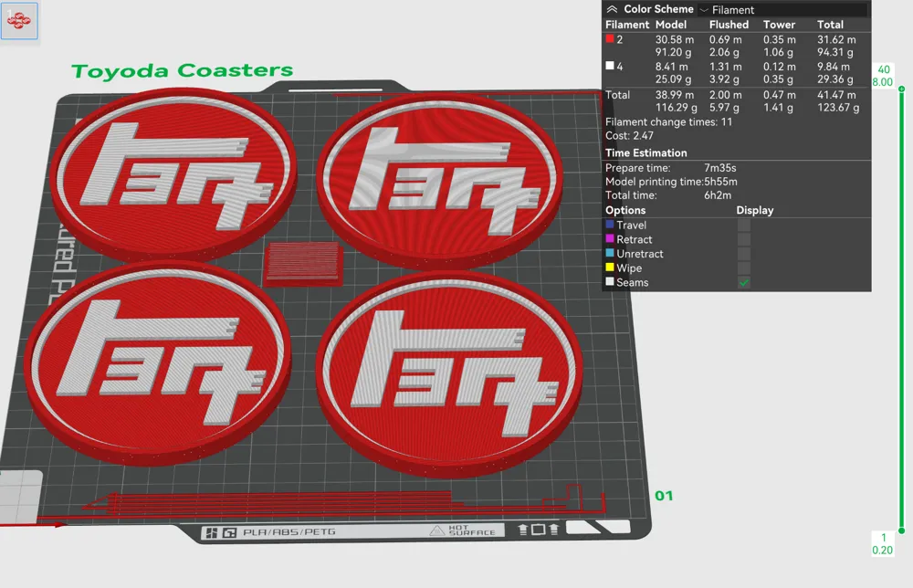Image resolution: width=913 pixels, height=588 pixels.
Task: Click the bottom-right coaster model
Action: point(447,373)
